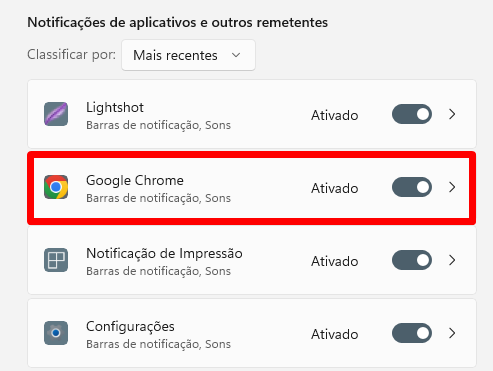Turn off Lightshot notifications toggle
This screenshot has height=371, width=493.
pos(412,114)
